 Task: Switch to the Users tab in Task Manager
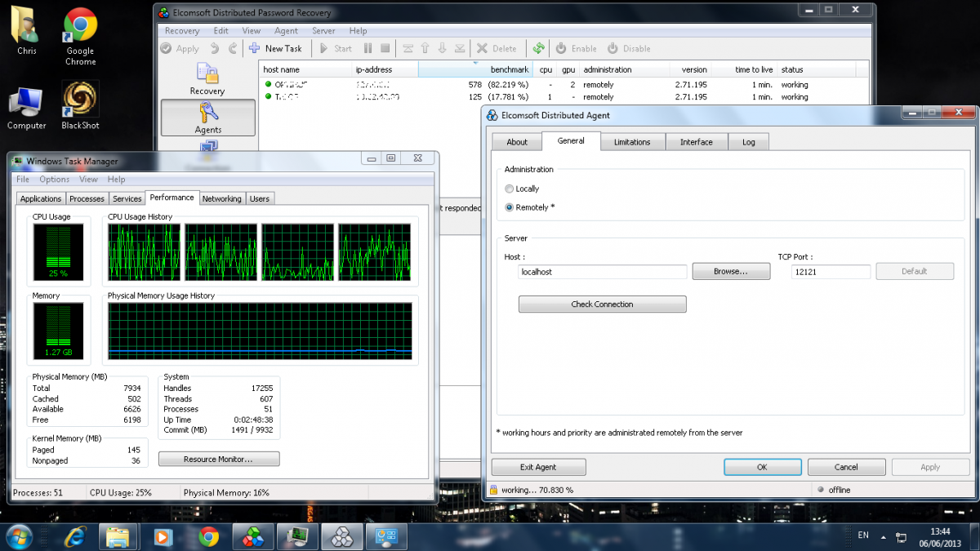coord(260,198)
